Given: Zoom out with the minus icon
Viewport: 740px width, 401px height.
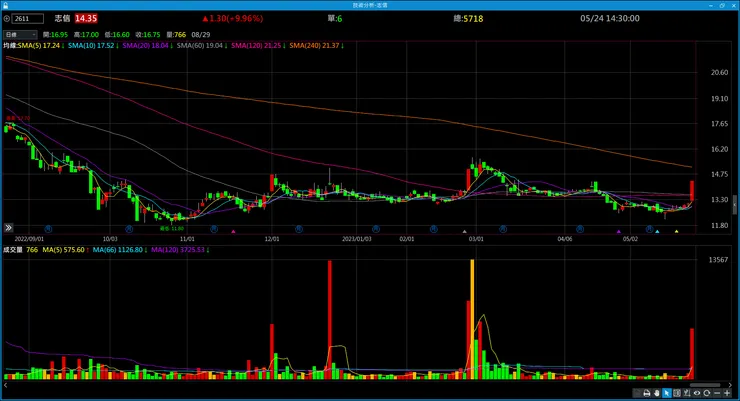Looking at the screenshot, I should [x=717, y=393].
